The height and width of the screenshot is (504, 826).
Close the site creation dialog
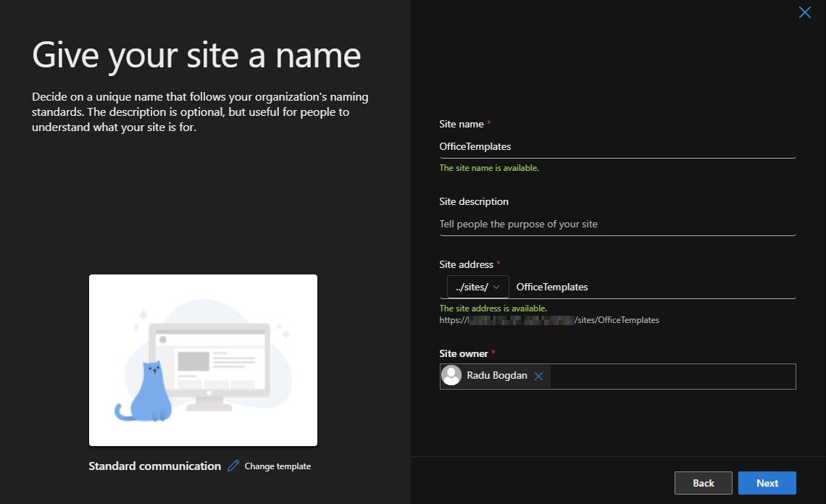click(804, 12)
